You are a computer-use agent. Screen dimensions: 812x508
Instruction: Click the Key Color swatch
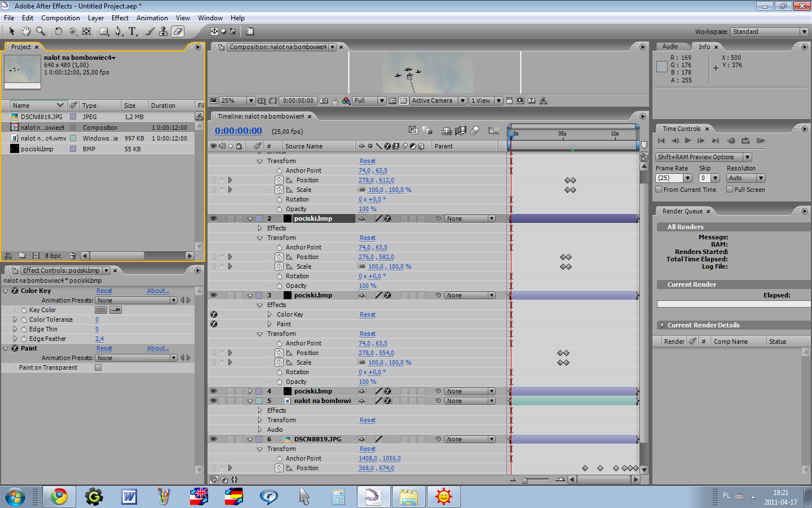101,310
